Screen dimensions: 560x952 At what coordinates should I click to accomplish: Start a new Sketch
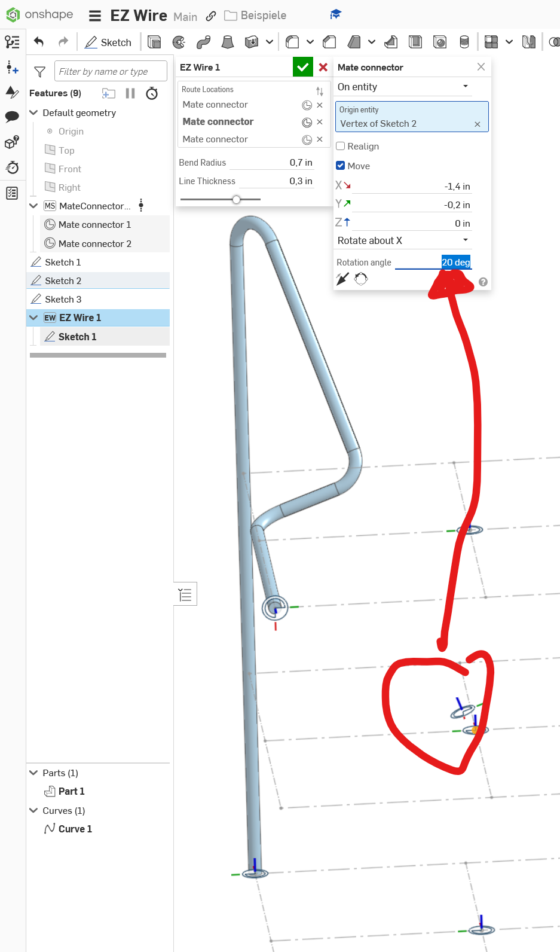[108, 42]
